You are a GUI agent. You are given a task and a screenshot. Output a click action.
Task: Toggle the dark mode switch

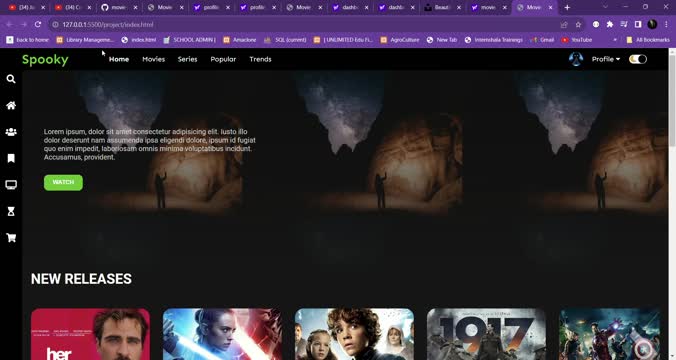(x=638, y=59)
